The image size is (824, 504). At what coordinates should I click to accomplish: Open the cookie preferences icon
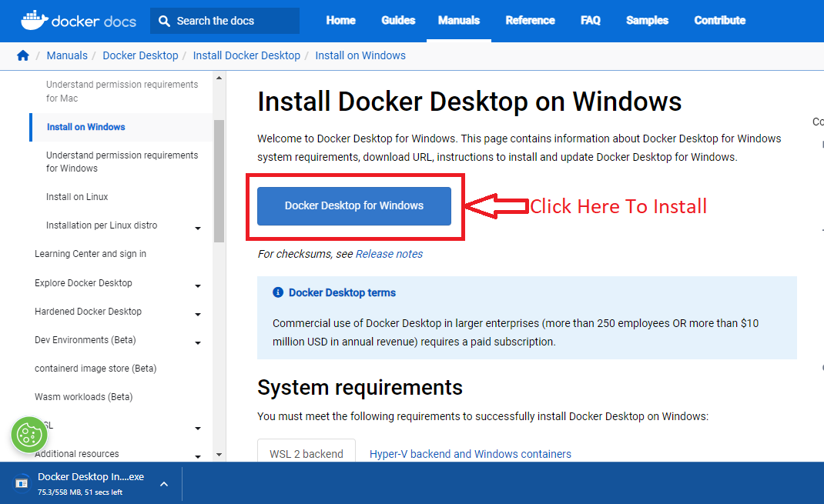click(x=29, y=436)
